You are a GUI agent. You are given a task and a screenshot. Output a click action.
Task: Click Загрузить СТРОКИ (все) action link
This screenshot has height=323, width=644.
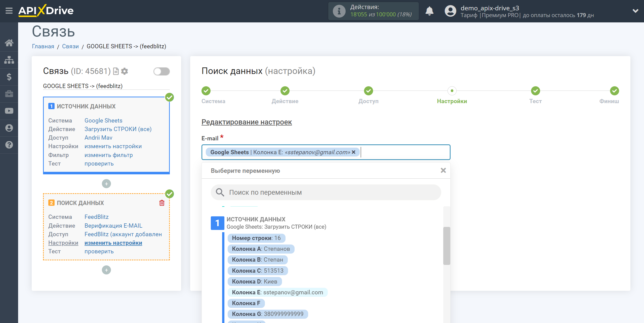[118, 129]
